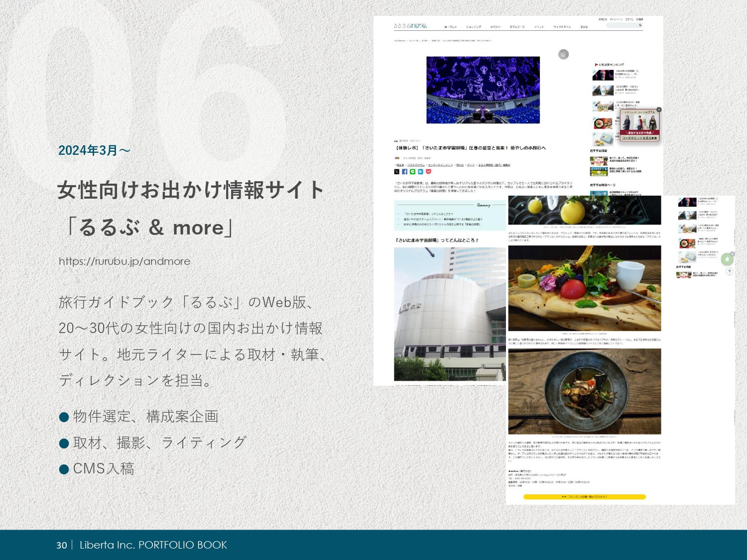This screenshot has height=560, width=747.
Task: Click the Hatena Bookmark share icon
Action: (420, 172)
